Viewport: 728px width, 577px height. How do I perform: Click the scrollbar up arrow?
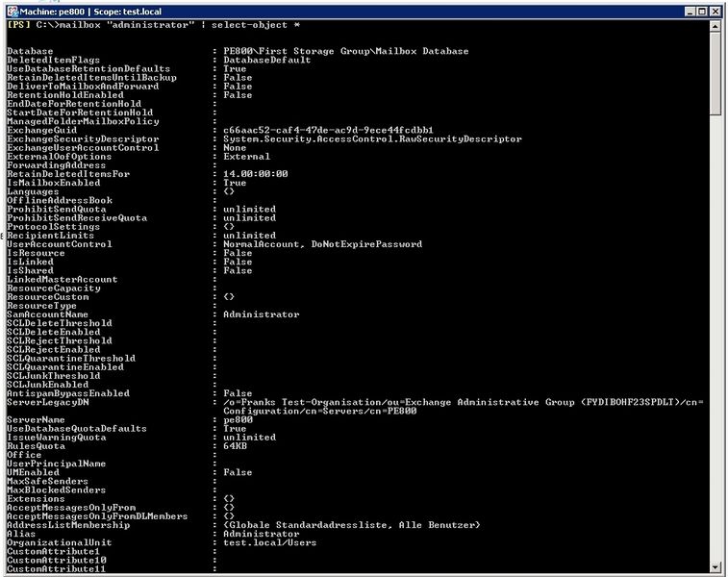click(715, 26)
